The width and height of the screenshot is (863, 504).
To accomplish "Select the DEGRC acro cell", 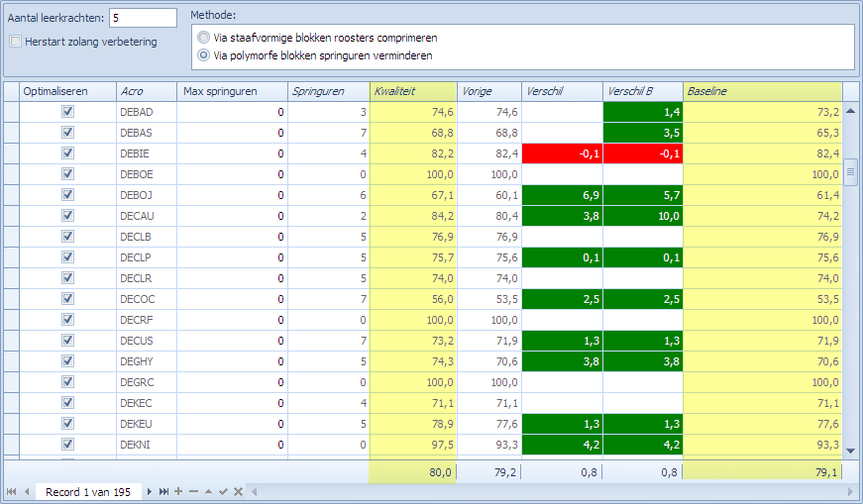I will coord(147,382).
